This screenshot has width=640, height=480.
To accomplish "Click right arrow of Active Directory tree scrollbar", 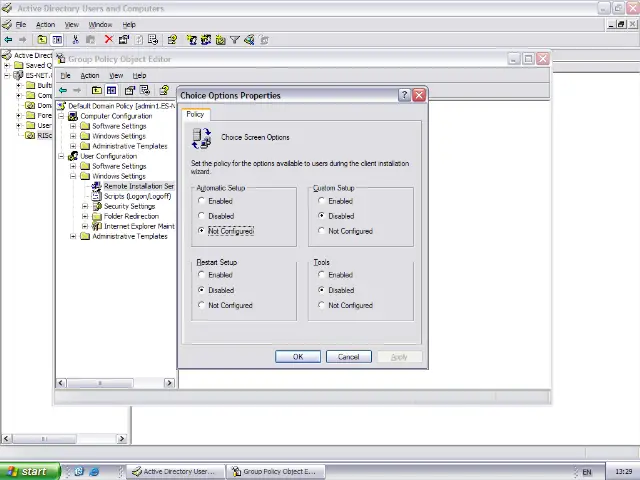I will coord(122,439).
